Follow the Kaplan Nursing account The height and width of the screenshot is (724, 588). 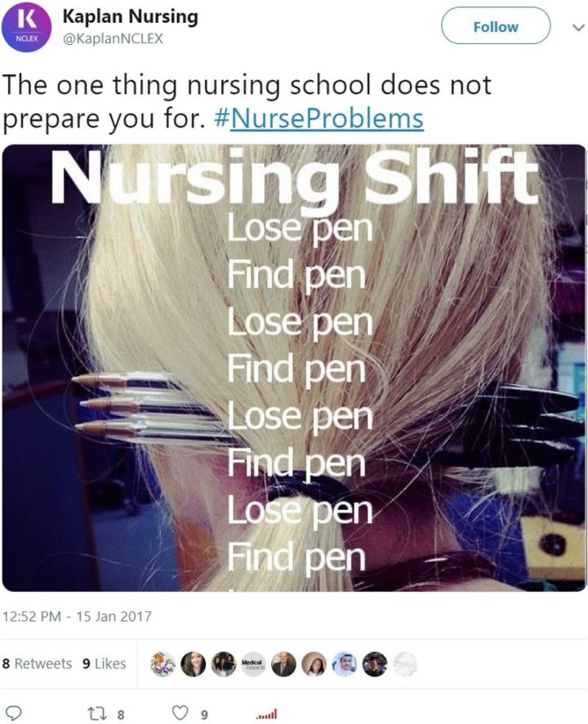(x=496, y=26)
